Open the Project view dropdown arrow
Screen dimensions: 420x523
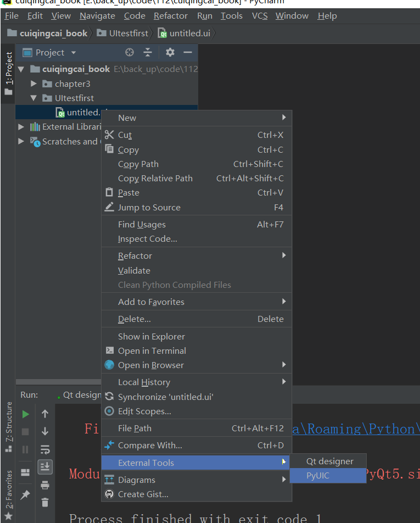(74, 53)
